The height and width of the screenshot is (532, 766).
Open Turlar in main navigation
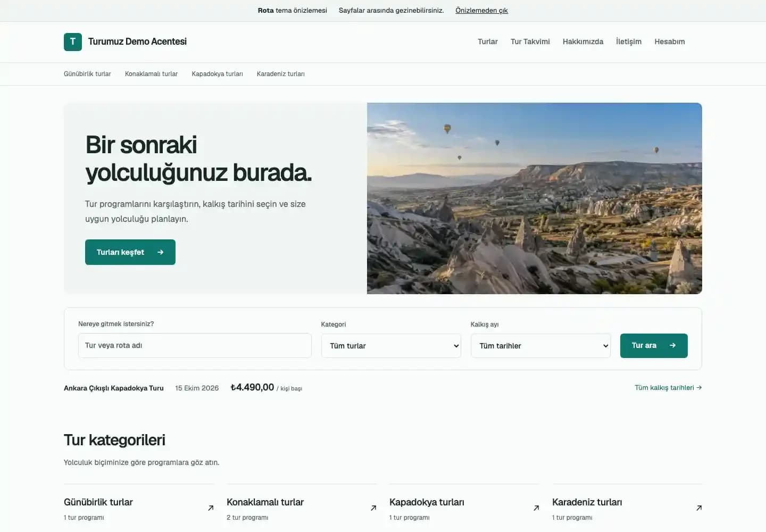(488, 41)
